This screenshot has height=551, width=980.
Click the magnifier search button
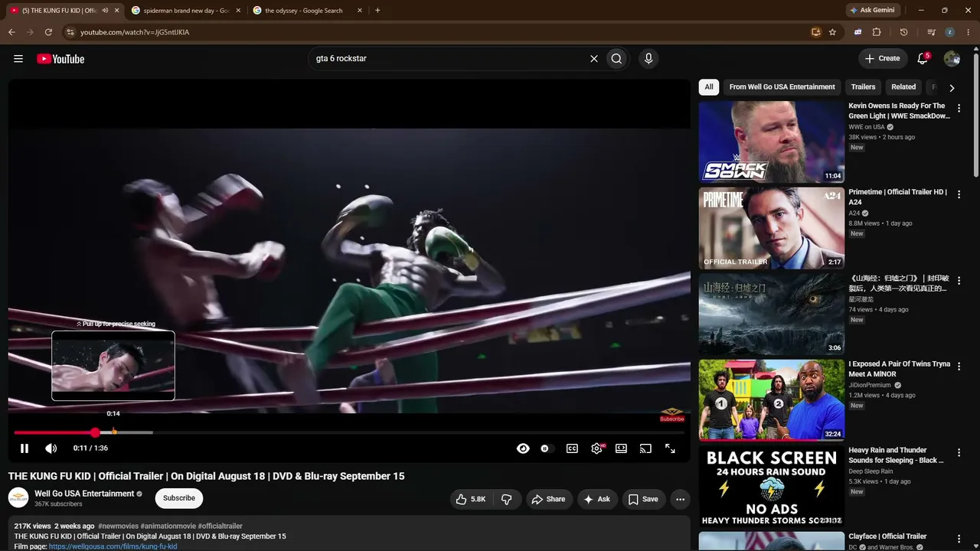[x=616, y=59]
